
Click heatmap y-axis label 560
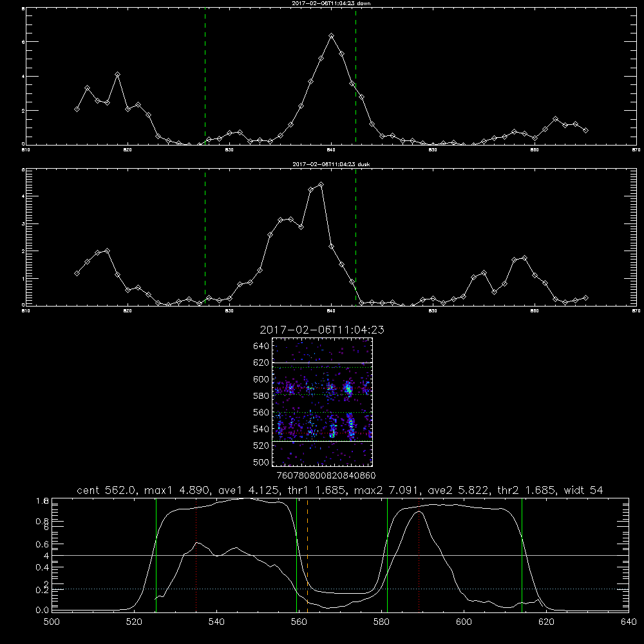[261, 412]
